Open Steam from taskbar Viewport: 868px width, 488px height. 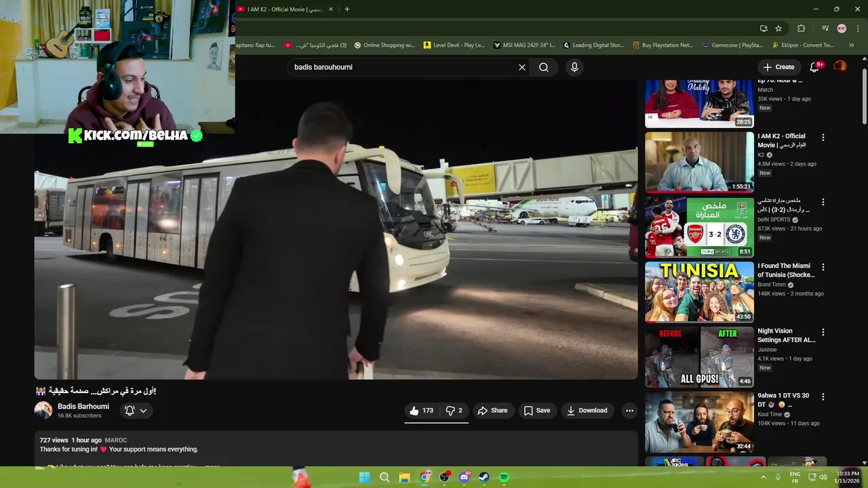coord(484,477)
